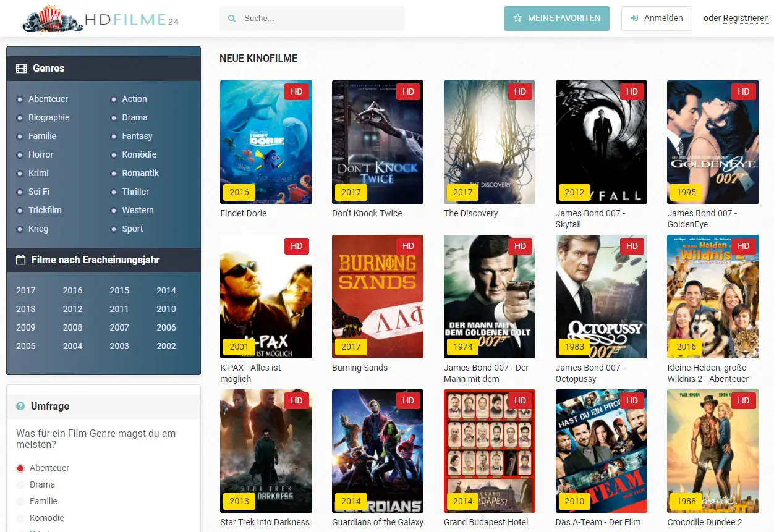Open the K-PAX poster
This screenshot has height=532, width=774.
[x=266, y=297]
